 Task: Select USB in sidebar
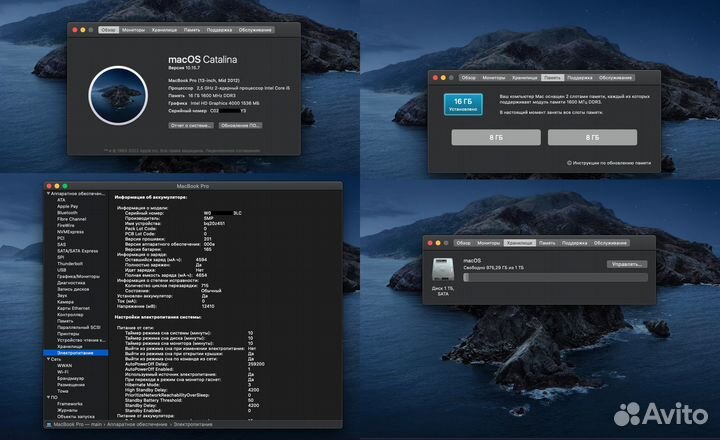pos(62,270)
